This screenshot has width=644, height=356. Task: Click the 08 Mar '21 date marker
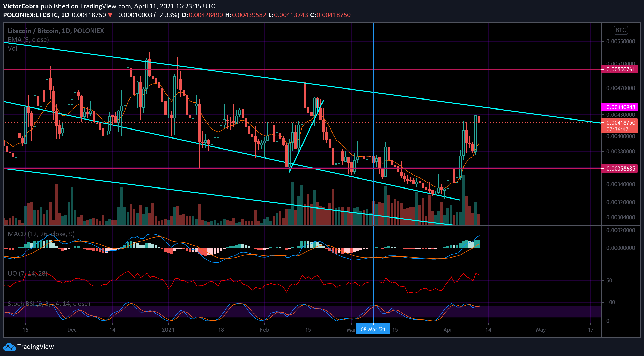pos(373,330)
